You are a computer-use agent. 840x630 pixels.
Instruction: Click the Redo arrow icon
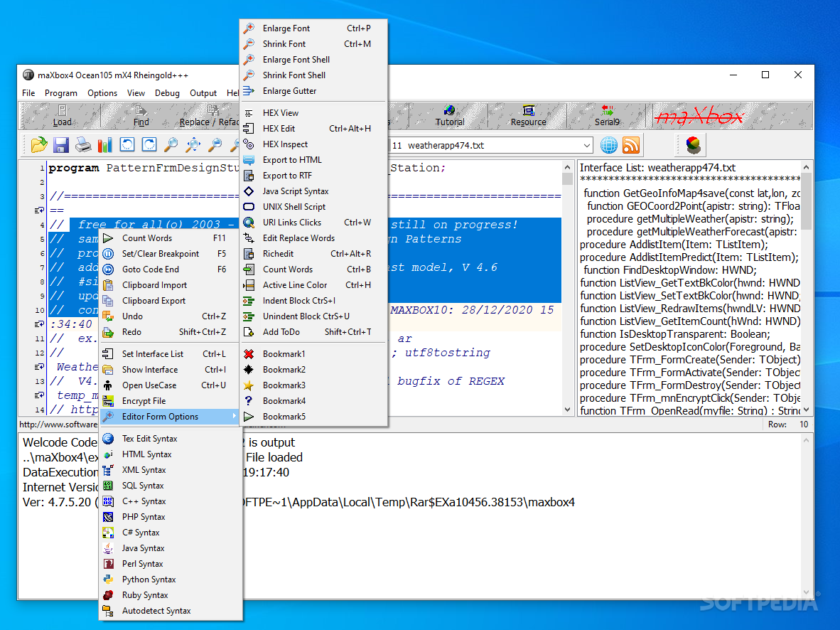coord(108,332)
